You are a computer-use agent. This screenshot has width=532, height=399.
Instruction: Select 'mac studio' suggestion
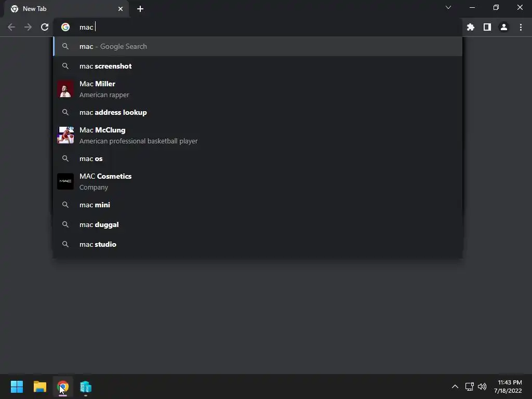[258, 244]
